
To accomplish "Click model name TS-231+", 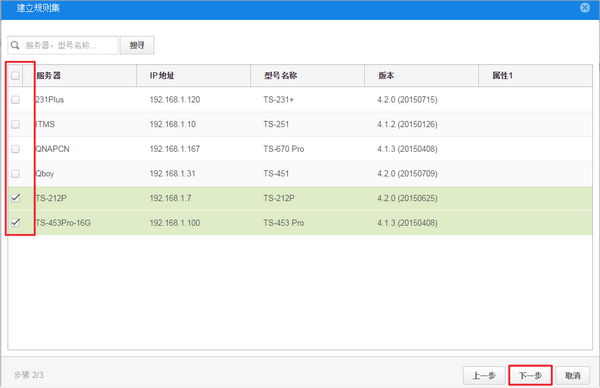I will pyautogui.click(x=279, y=99).
